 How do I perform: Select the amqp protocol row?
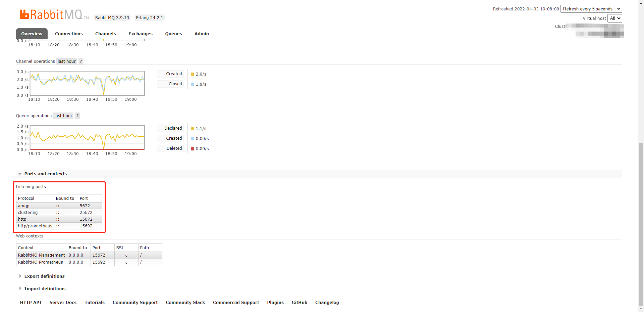[59, 206]
